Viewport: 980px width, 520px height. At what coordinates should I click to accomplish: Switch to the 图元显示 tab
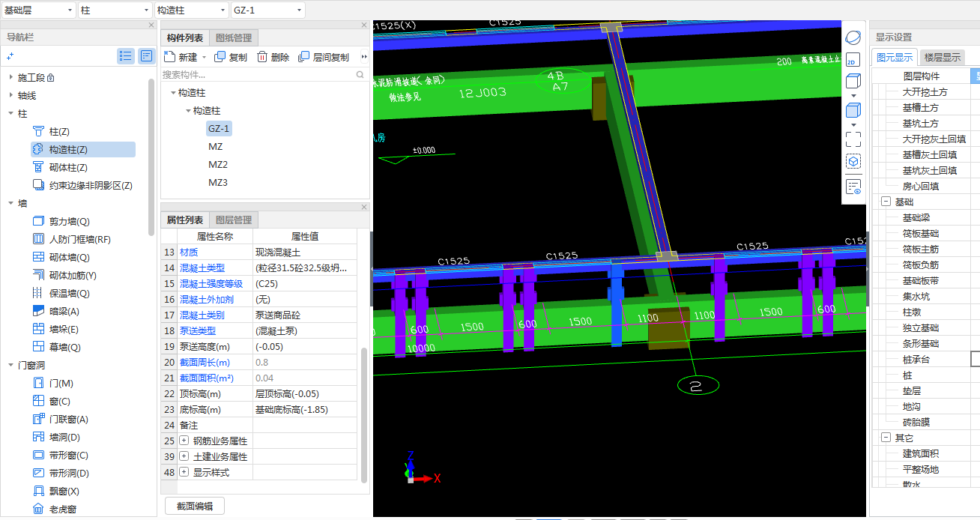click(895, 57)
